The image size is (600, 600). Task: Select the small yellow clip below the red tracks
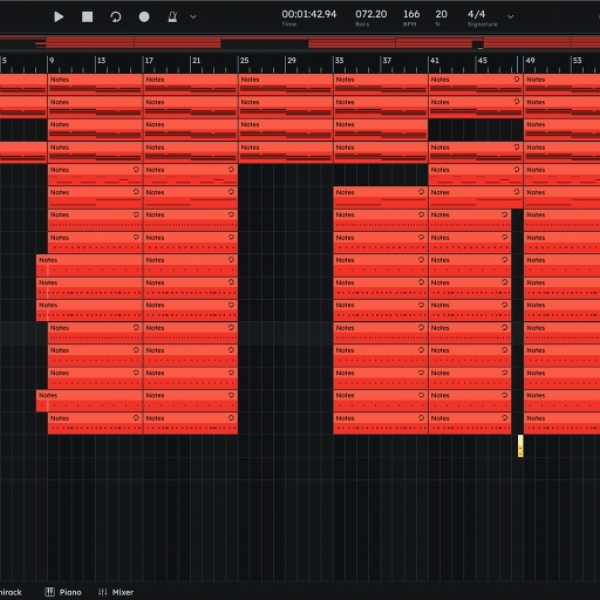pyautogui.click(x=520, y=446)
